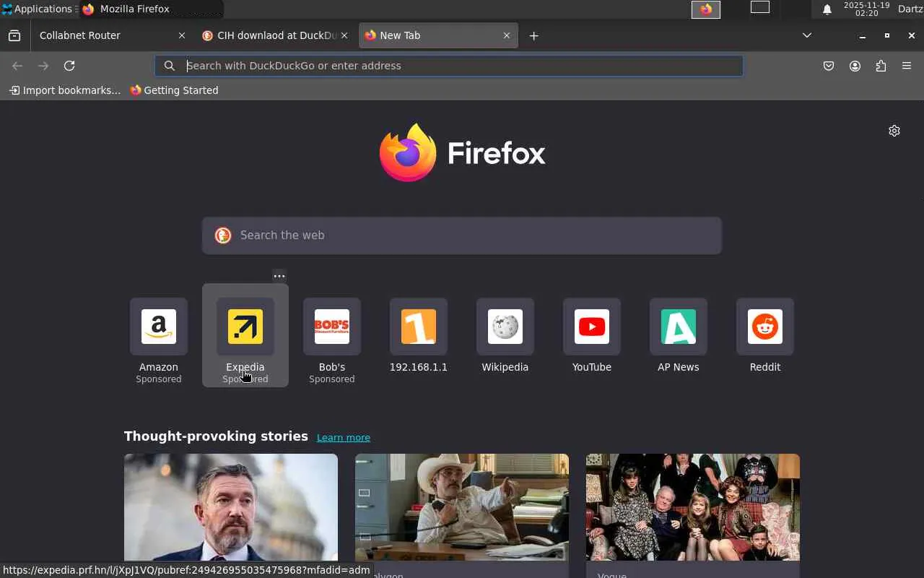
Task: Open the 192.168.1.1 shortcut tile
Action: click(x=419, y=336)
